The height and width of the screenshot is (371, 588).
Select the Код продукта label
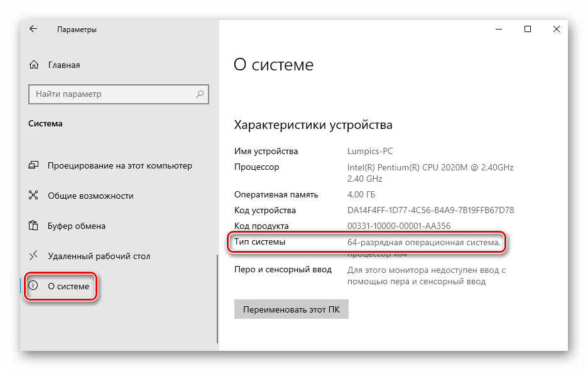coord(261,226)
